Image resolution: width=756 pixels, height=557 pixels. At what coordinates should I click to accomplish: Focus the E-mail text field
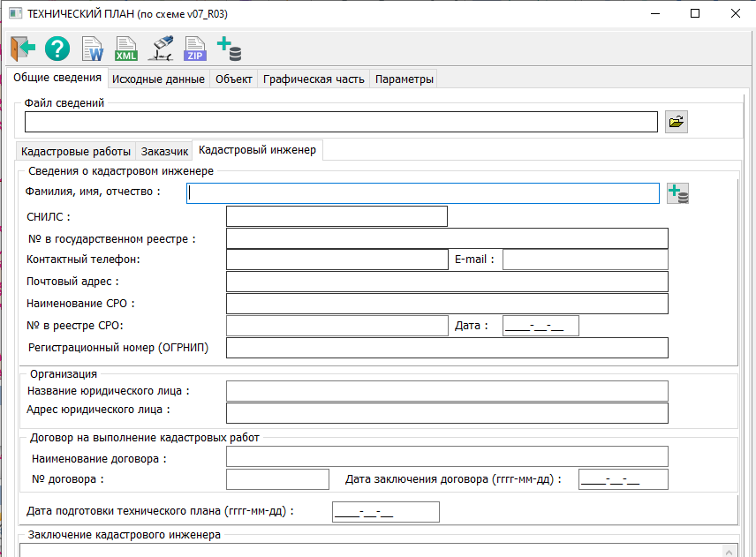pyautogui.click(x=585, y=260)
